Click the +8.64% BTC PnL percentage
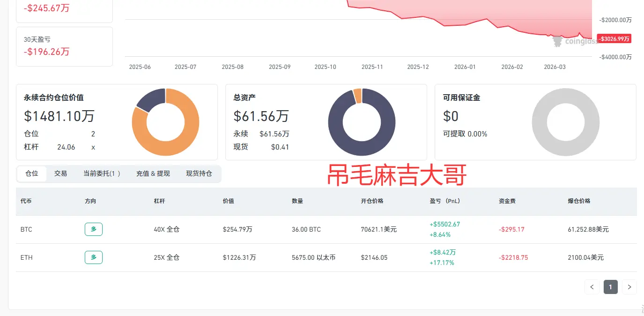This screenshot has height=316, width=644. 440,235
